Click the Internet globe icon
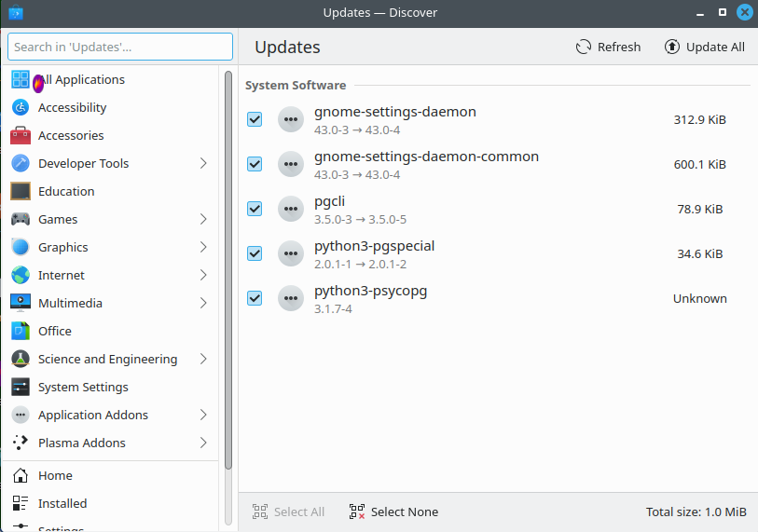This screenshot has width=758, height=532. click(x=21, y=275)
